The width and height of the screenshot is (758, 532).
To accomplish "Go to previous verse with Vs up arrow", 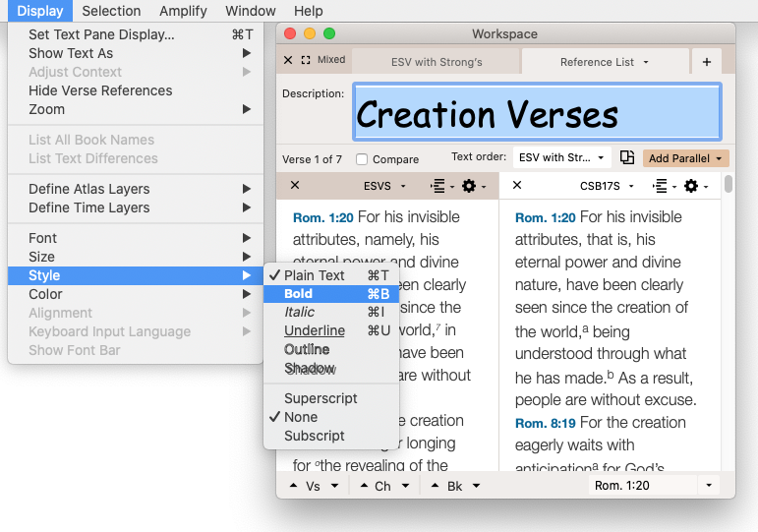I will (295, 486).
